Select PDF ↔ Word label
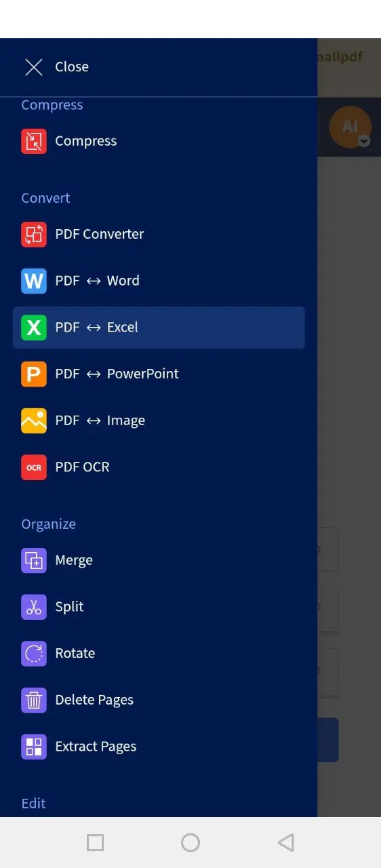Screen dimensions: 381x868 coord(98,281)
